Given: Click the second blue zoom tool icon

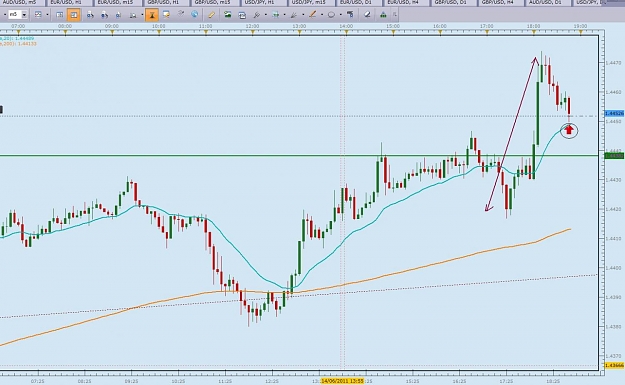Looking at the screenshot, I should (x=104, y=15).
